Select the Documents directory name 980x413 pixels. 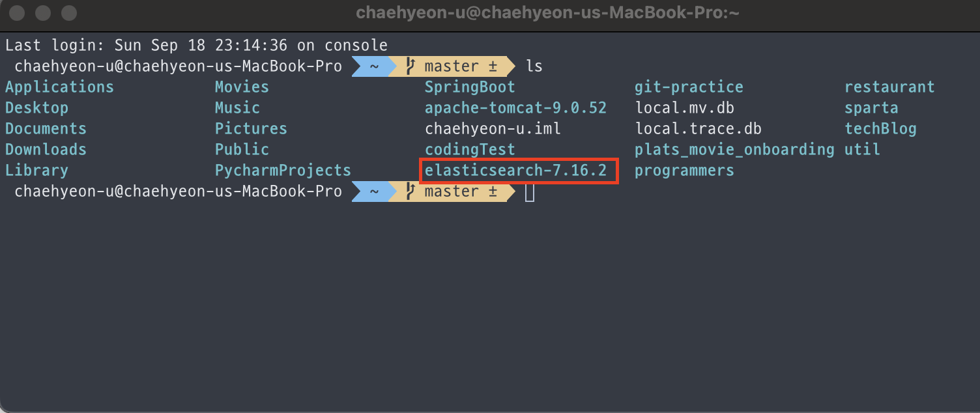46,129
